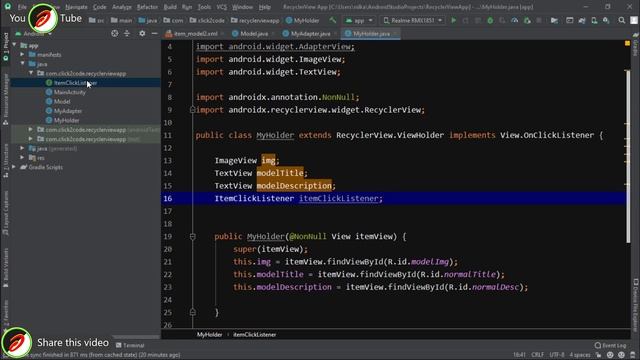The height and width of the screenshot is (360, 640).
Task: Switch to Model.java tab
Action: click(253, 33)
